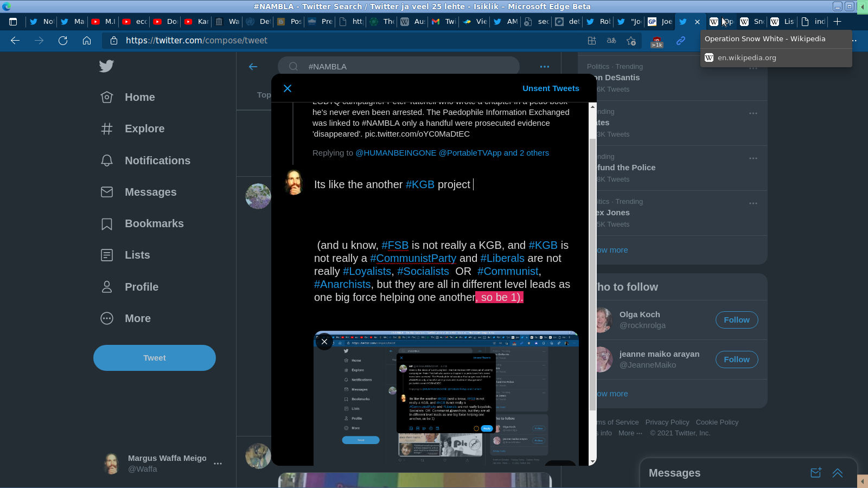Open Messages in the sidebar

[138, 192]
